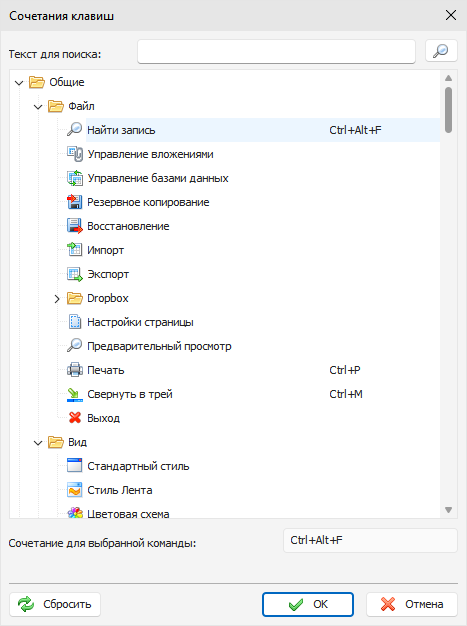This screenshot has width=467, height=626.
Task: Select the Настройки страницы command
Action: (x=140, y=322)
